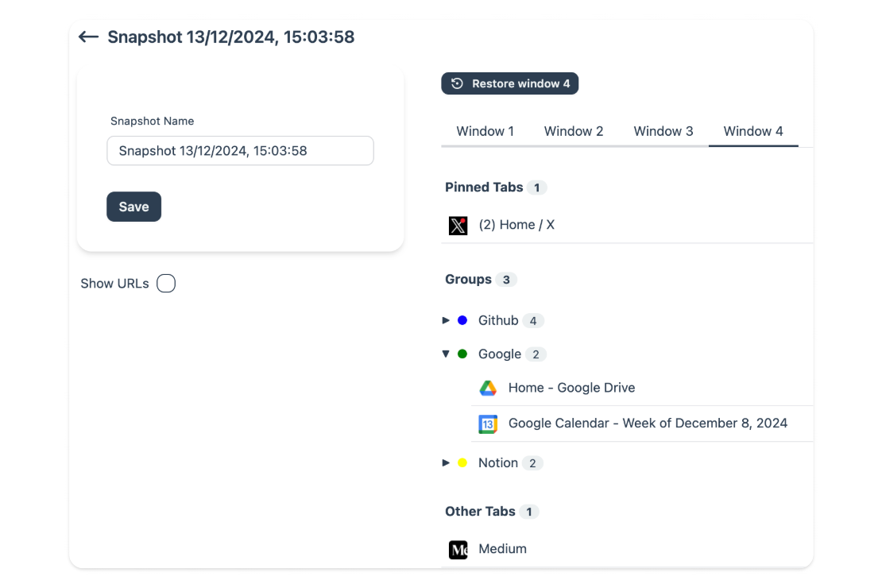Enable the Show URLs toggle
The height and width of the screenshot is (588, 882).
[x=166, y=283]
